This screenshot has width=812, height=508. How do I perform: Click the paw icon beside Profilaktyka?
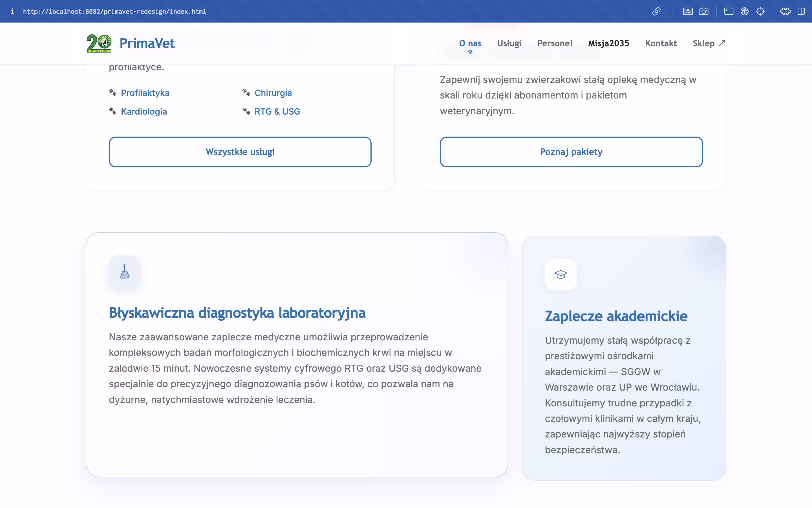[x=113, y=92]
